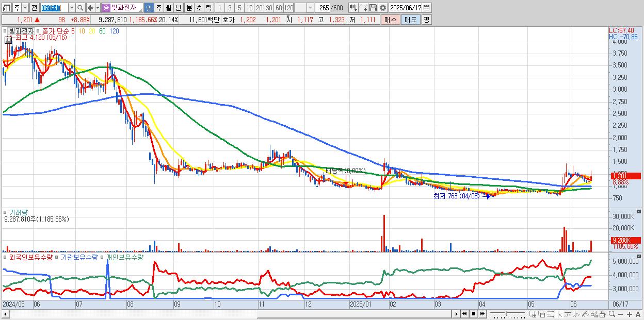Image resolution: width=644 pixels, height=320 pixels.
Task: Click the 개인보유수량 legend label
Action: coord(124,257)
